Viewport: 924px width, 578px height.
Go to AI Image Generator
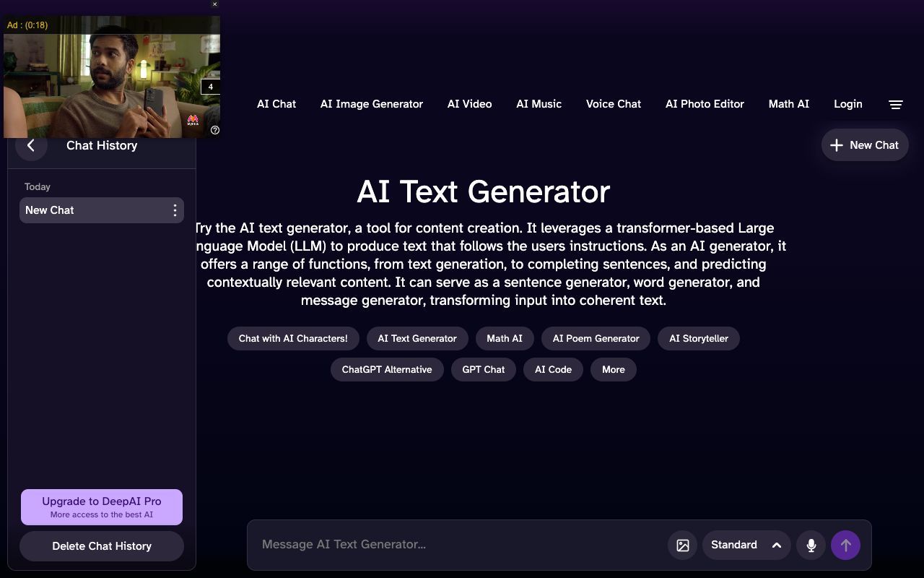coord(372,104)
